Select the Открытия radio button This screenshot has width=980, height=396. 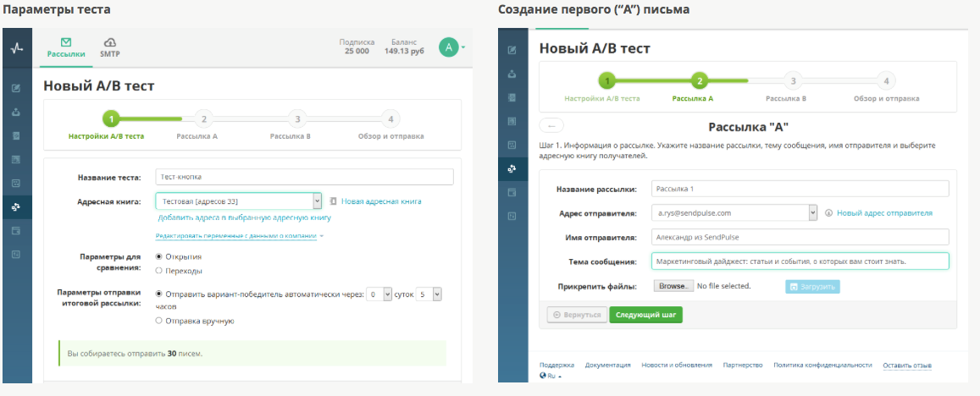(158, 256)
